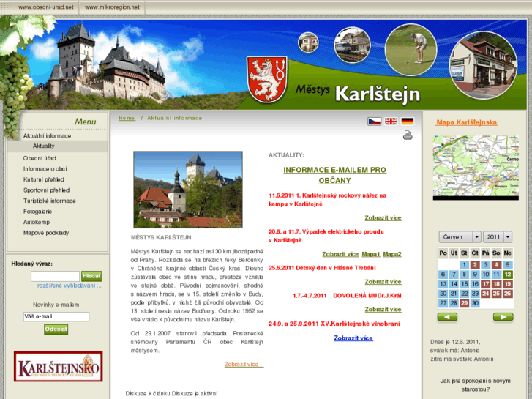Screen dimensions: 532x399
Task: Open Mapa Karlštejnska link
Action: coord(466,122)
